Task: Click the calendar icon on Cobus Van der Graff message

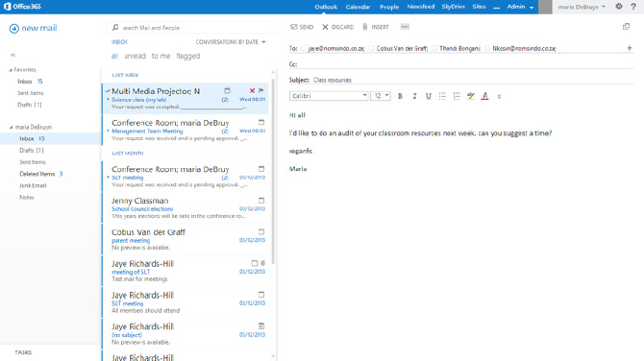Action: point(261,232)
